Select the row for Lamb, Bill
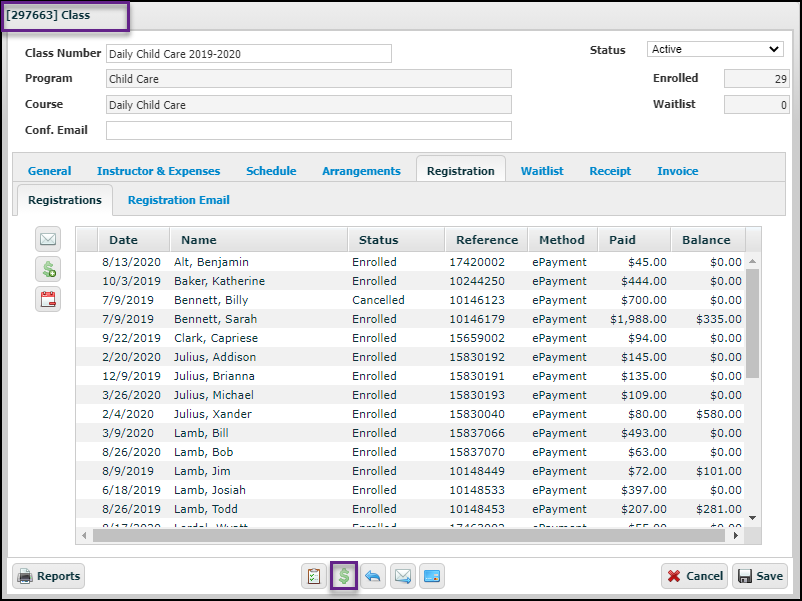The width and height of the screenshot is (802, 601). point(410,433)
